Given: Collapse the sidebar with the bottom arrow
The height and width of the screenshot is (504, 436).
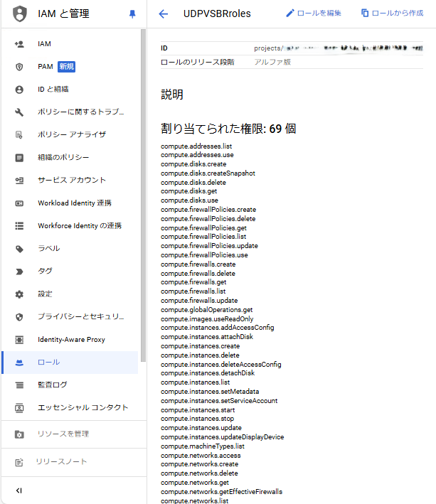Looking at the screenshot, I should [19, 490].
